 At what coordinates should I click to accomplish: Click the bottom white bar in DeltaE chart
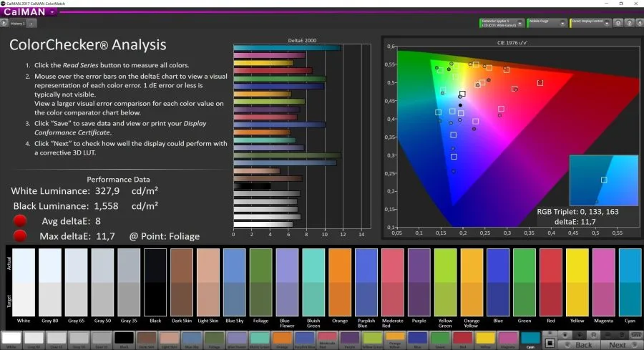pyautogui.click(x=263, y=224)
